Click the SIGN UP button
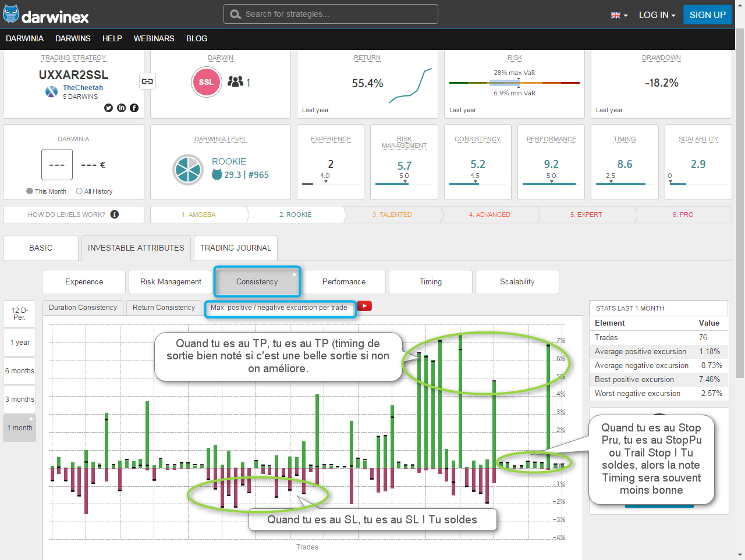The height and width of the screenshot is (560, 745). 707,15
